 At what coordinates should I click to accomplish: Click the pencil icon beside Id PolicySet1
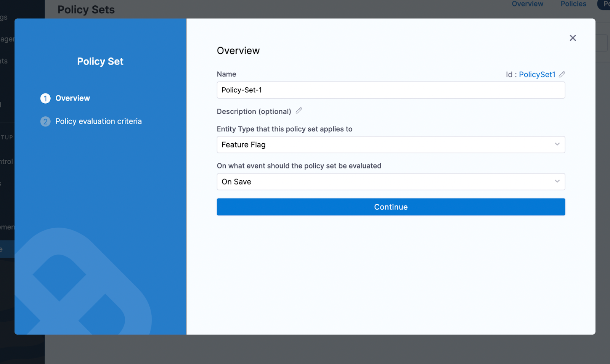[562, 74]
